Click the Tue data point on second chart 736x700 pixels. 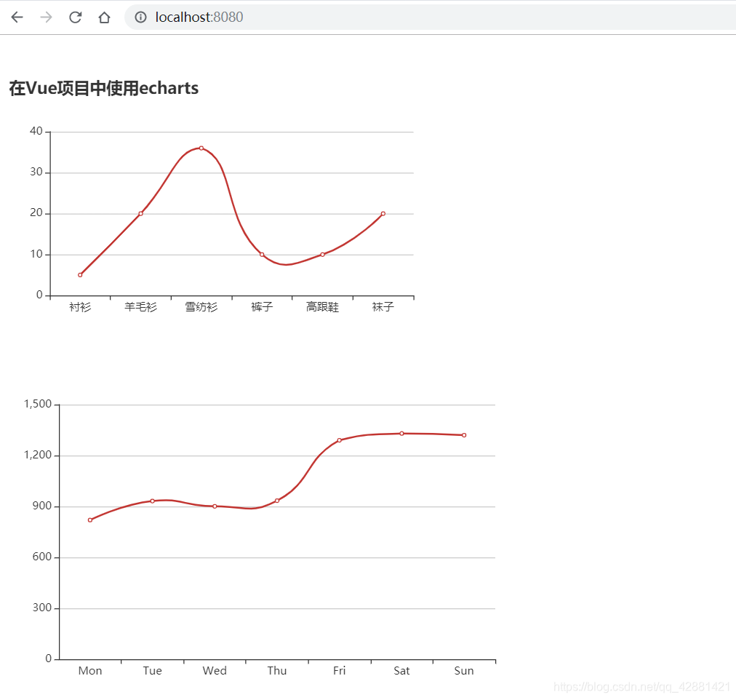pyautogui.click(x=153, y=501)
